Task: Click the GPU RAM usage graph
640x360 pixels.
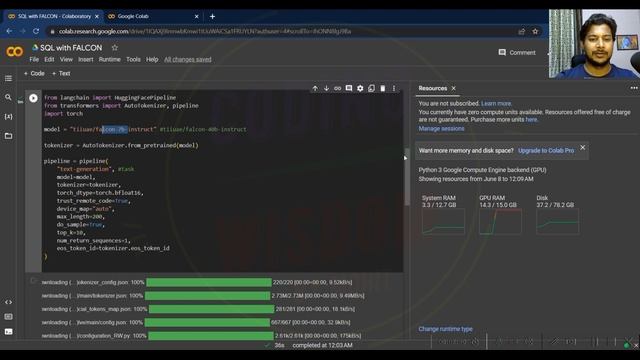Action: (x=500, y=222)
